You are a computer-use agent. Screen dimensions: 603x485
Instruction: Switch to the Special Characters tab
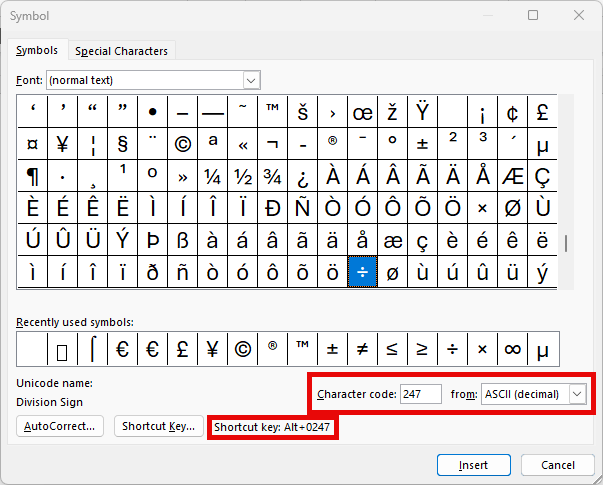[121, 51]
